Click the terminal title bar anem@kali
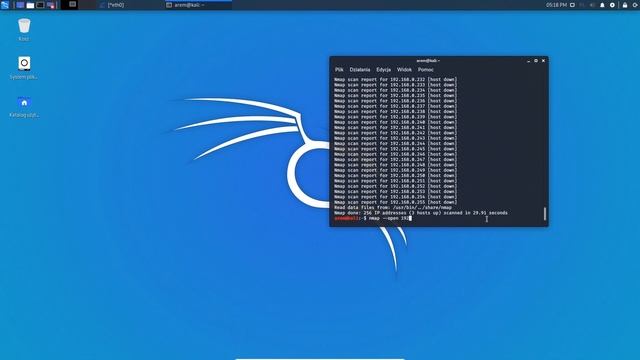The height and width of the screenshot is (360, 640). 428,60
